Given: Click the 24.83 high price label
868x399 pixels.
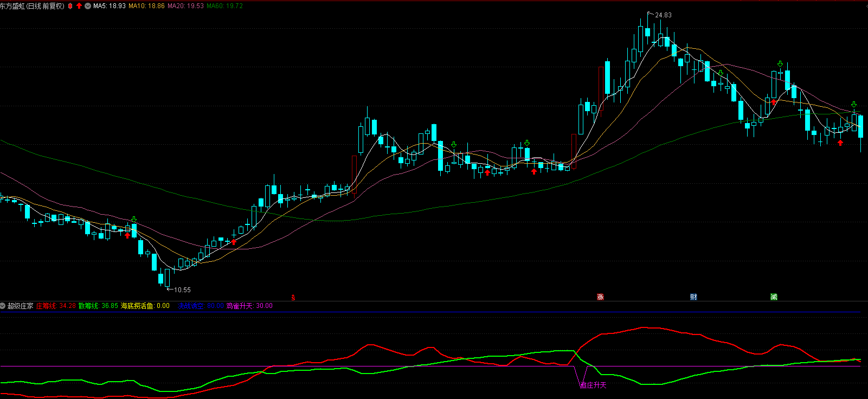Looking at the screenshot, I should [x=663, y=15].
